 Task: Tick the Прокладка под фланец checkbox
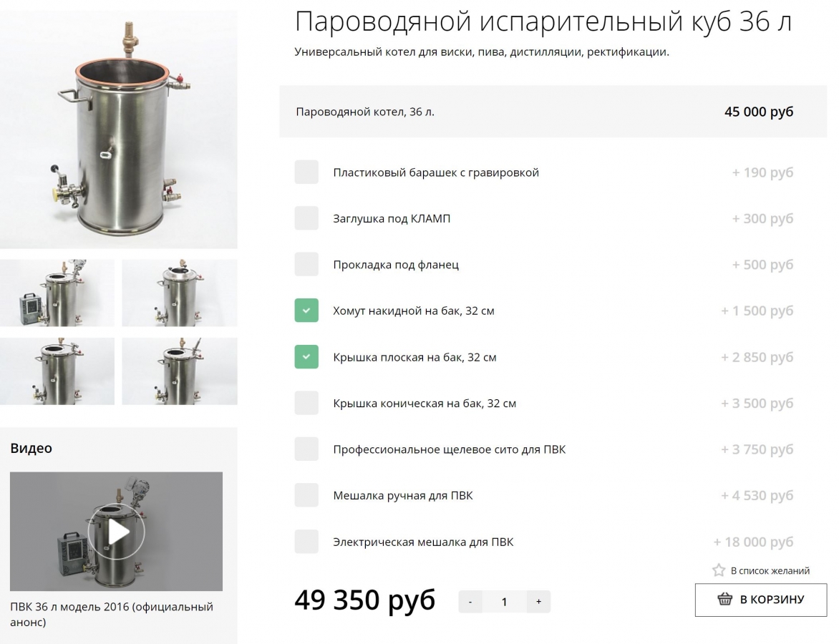(306, 264)
